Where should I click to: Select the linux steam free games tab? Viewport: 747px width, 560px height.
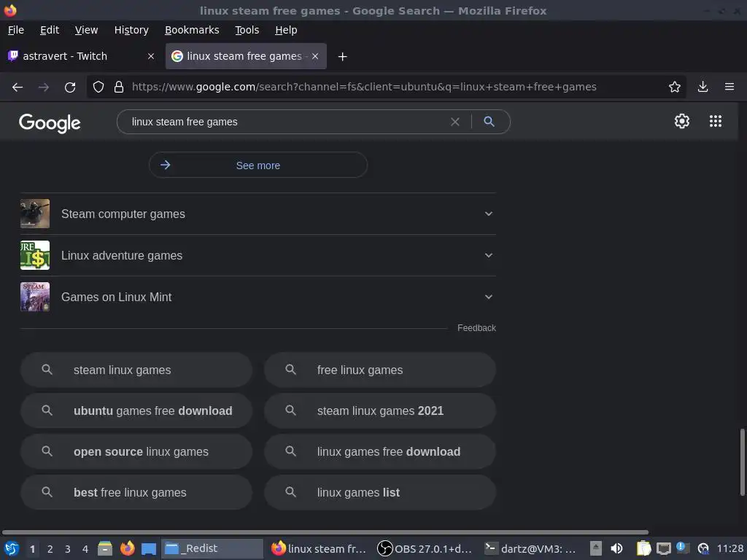[246, 56]
